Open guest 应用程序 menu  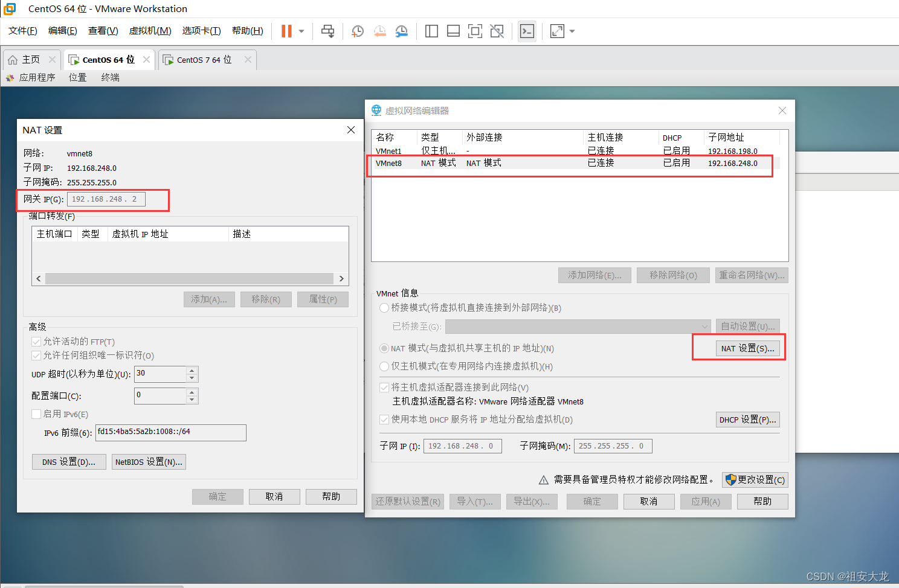coord(37,77)
